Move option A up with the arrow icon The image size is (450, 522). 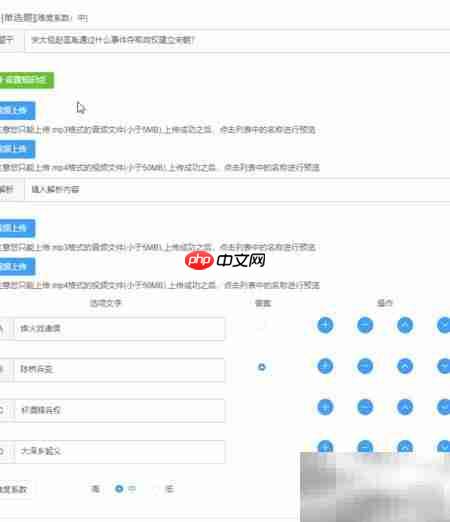pos(405,325)
